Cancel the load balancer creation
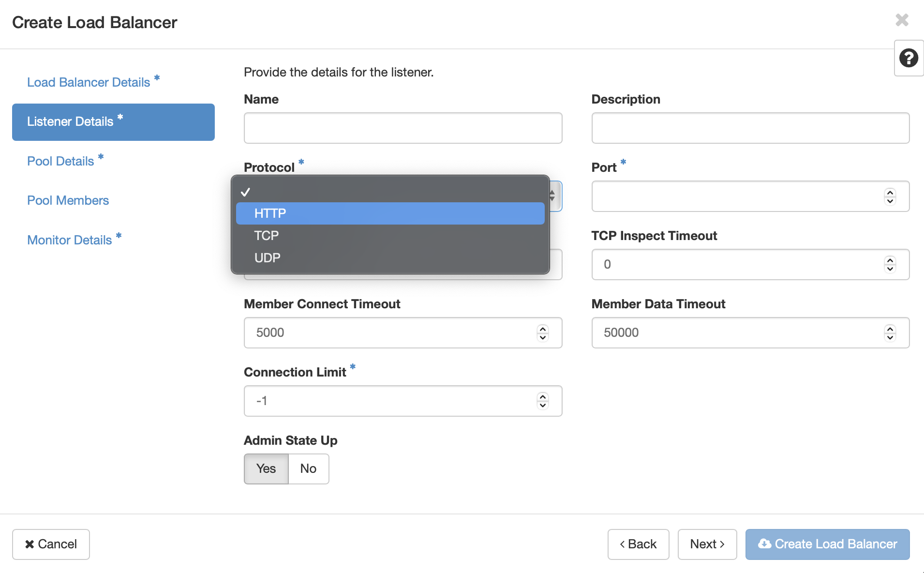 [51, 544]
